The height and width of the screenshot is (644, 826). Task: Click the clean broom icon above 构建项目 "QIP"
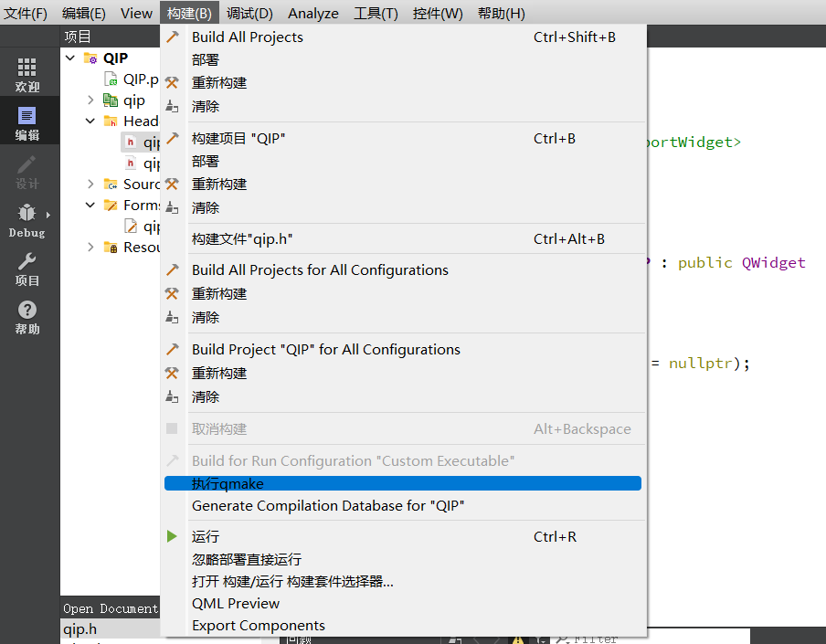[x=172, y=106]
